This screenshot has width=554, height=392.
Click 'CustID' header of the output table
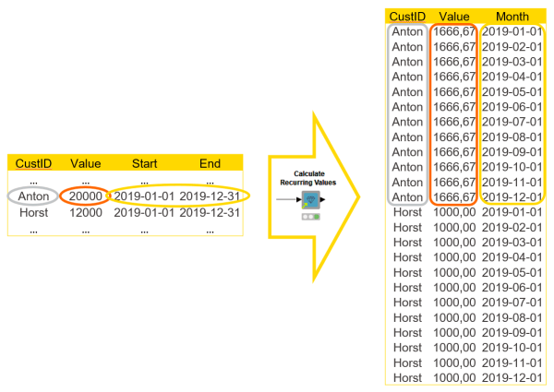pyautogui.click(x=407, y=17)
